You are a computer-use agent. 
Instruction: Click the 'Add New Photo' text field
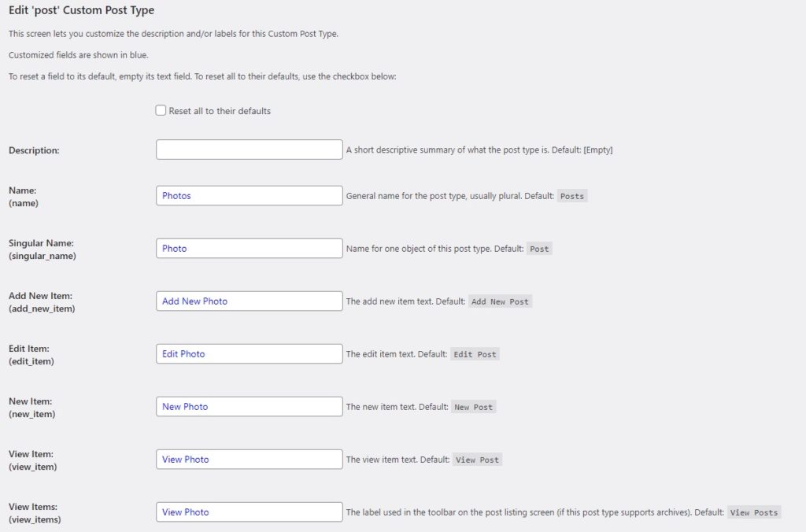point(250,301)
